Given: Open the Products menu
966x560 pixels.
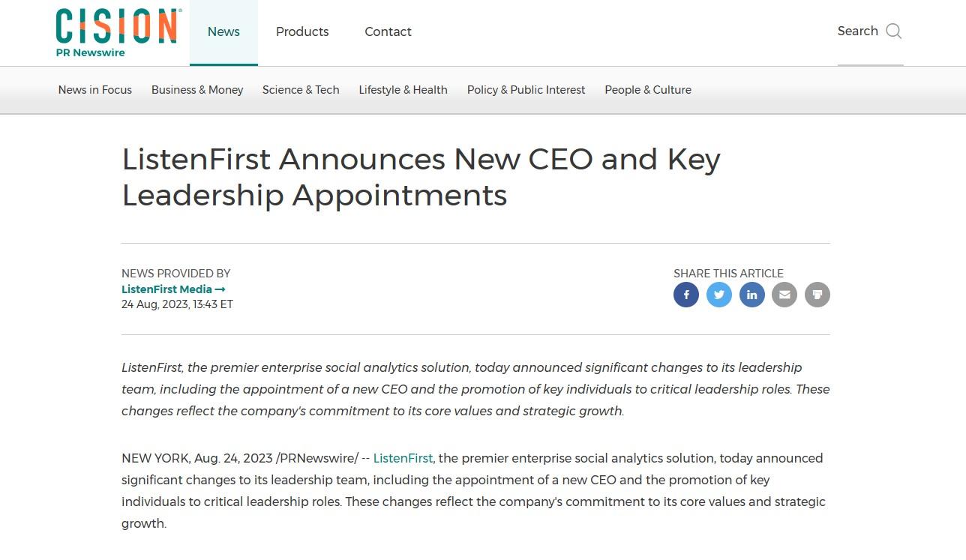Looking at the screenshot, I should tap(302, 32).
